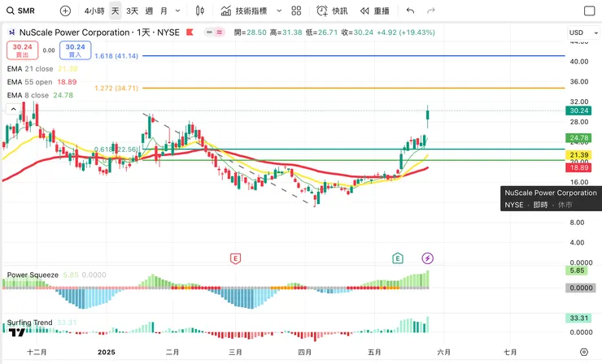Click the NuScale Power Corporation chart title
This screenshot has height=364, width=602.
click(x=99, y=32)
